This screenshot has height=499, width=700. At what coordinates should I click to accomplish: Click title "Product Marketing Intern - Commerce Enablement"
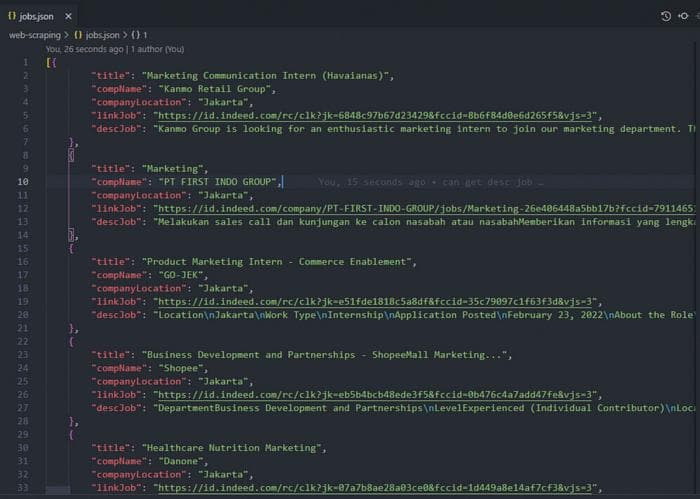coord(277,262)
